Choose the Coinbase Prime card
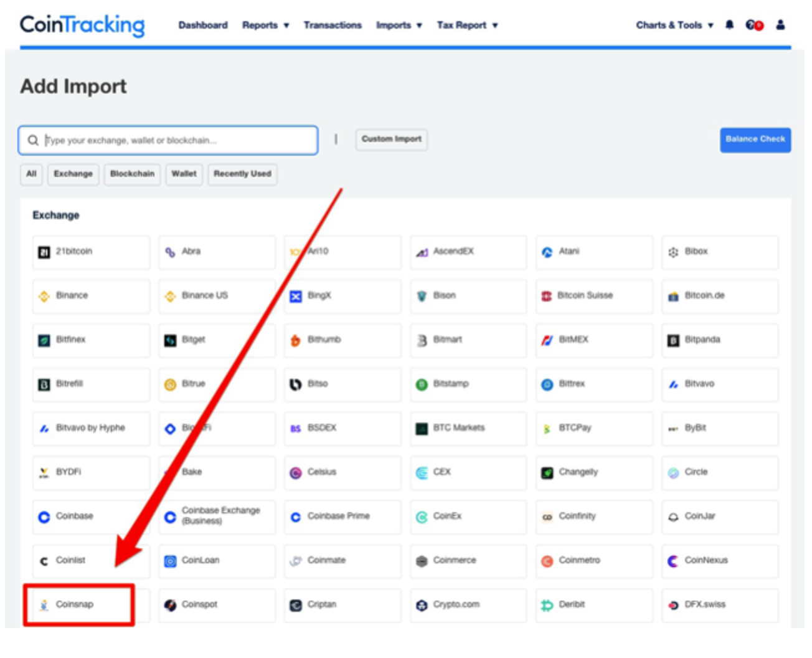812x658 pixels. (342, 517)
